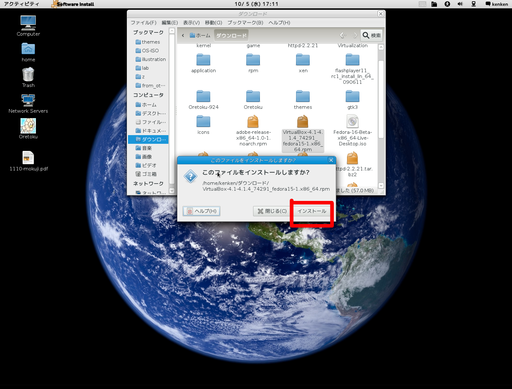The height and width of the screenshot is (389, 512).
Task: Click the sidebar vertical scrollbar
Action: (x=172, y=110)
